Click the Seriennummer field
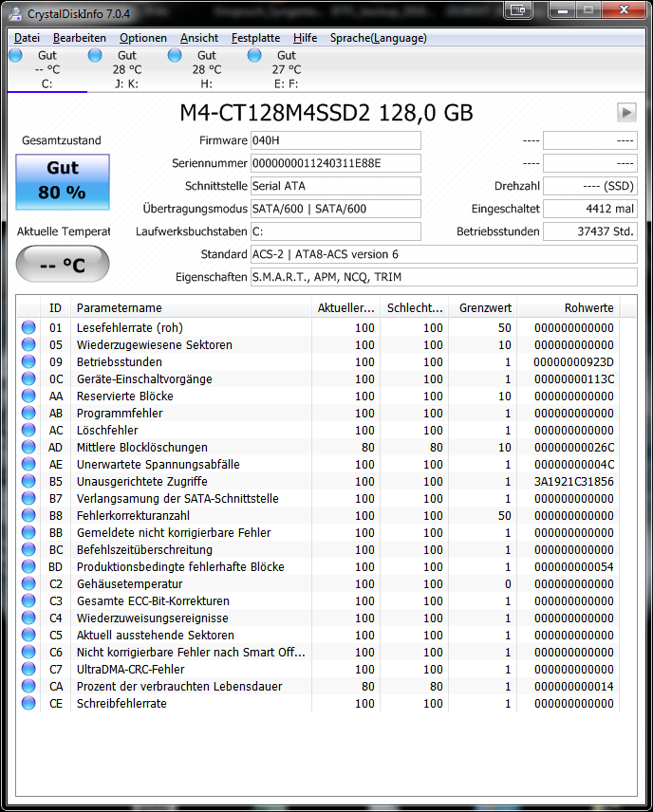This screenshot has width=653, height=812. point(336,163)
